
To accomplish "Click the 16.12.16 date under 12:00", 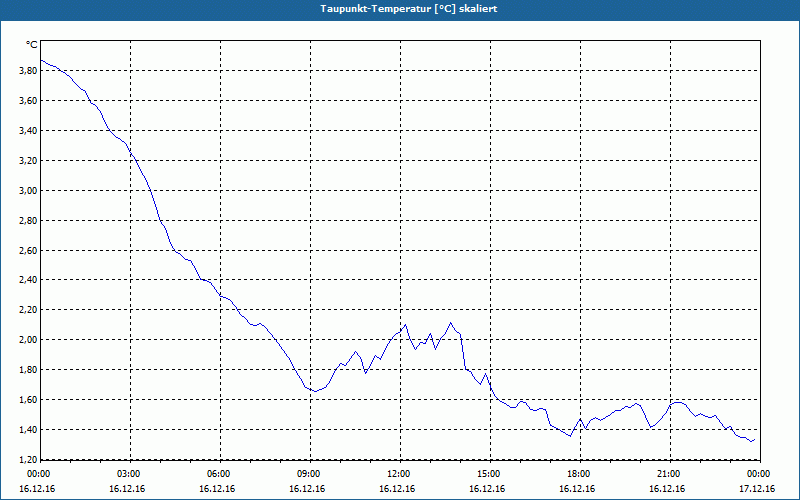I will 397,488.
